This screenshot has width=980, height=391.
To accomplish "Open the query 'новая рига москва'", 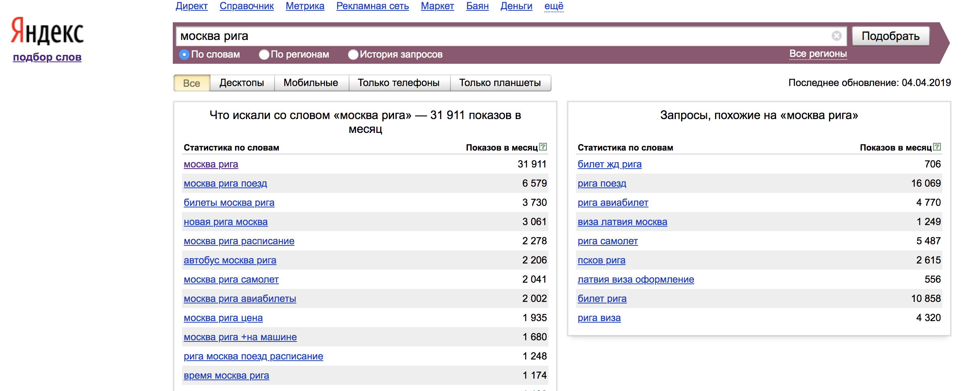I will pyautogui.click(x=226, y=222).
